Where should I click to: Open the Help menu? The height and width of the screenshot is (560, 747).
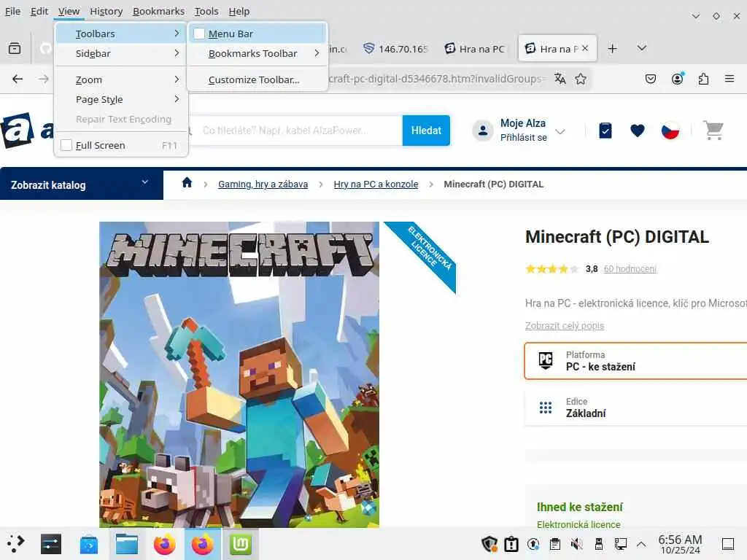coord(239,11)
